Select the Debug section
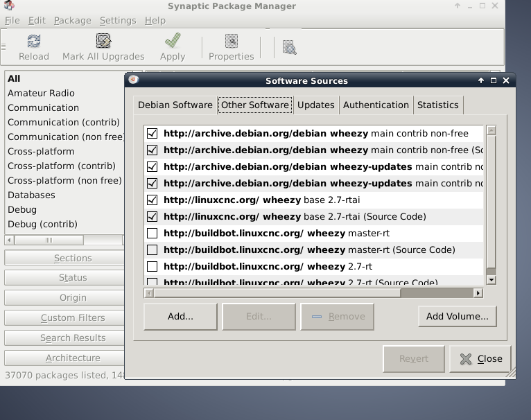The image size is (531, 420). pyautogui.click(x=65, y=210)
